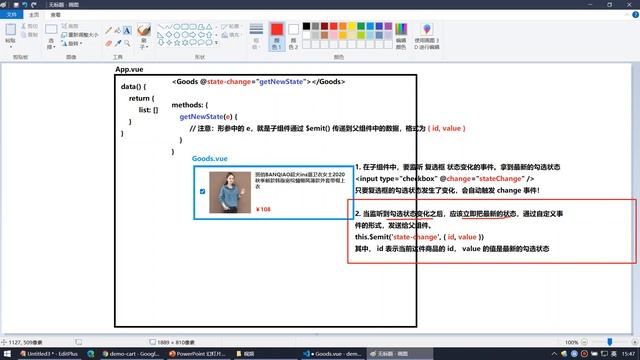640x360 pixels.
Task: Switch to Goods.vue VS Code taskbar item
Action: 333,354
